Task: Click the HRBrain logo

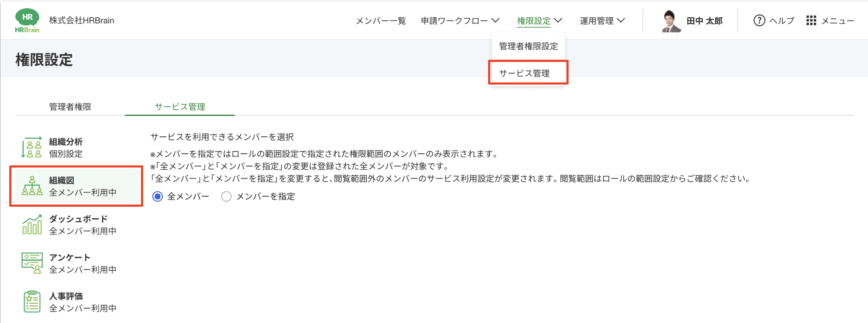Action: click(x=28, y=20)
